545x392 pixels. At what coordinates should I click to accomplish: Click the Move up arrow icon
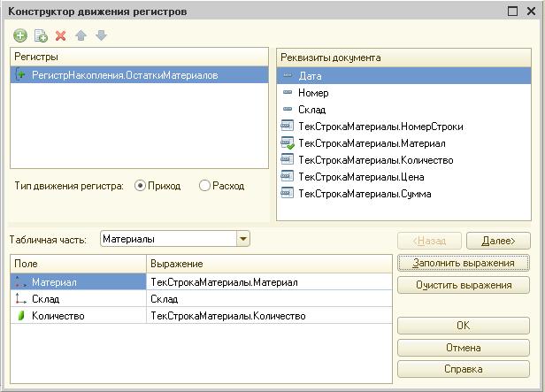point(81,35)
